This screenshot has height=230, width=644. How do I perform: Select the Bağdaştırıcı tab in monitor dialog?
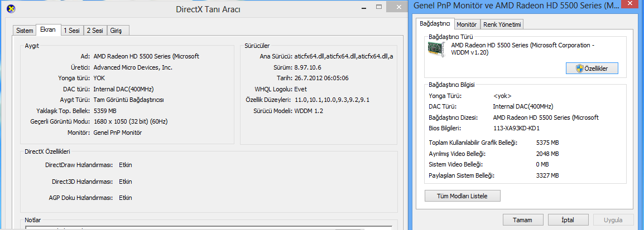435,23
